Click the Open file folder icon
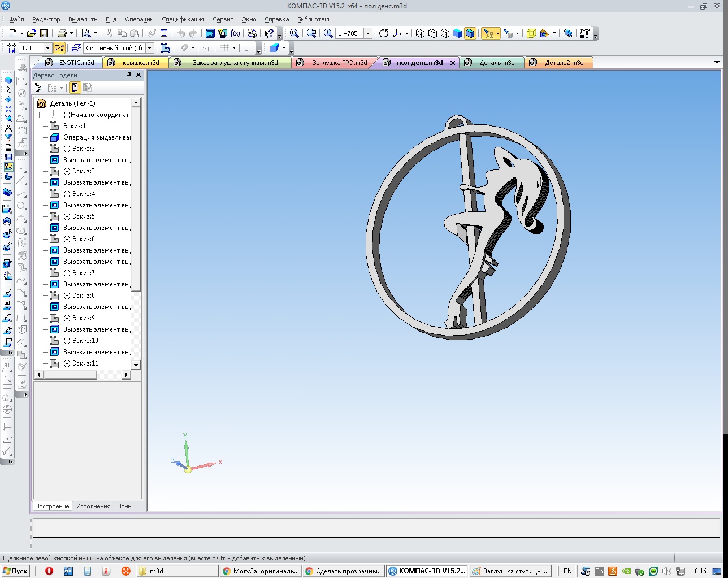 click(32, 33)
